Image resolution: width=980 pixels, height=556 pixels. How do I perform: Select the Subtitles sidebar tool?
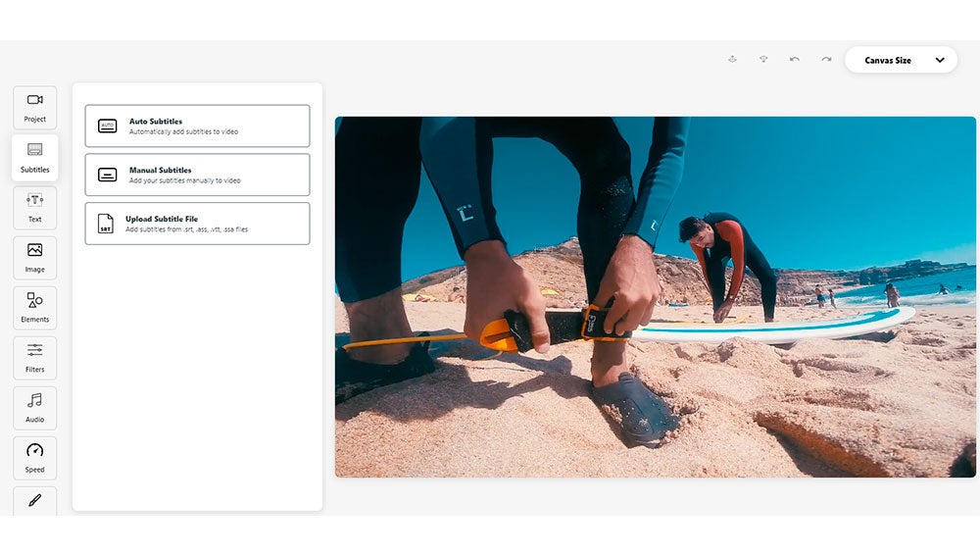click(x=35, y=158)
